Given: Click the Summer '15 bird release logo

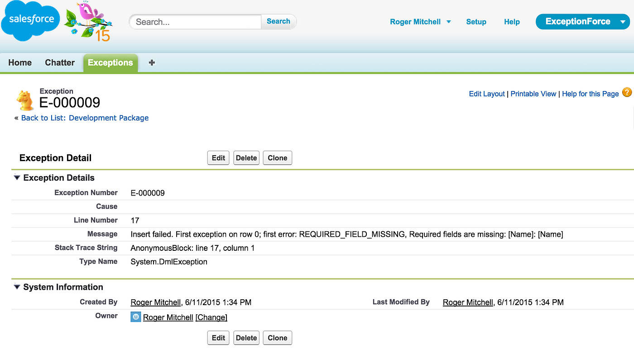Looking at the screenshot, I should click(x=88, y=21).
